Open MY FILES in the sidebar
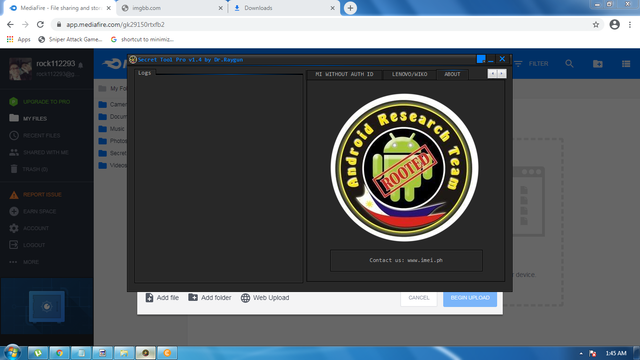640x360 pixels. 28,118
